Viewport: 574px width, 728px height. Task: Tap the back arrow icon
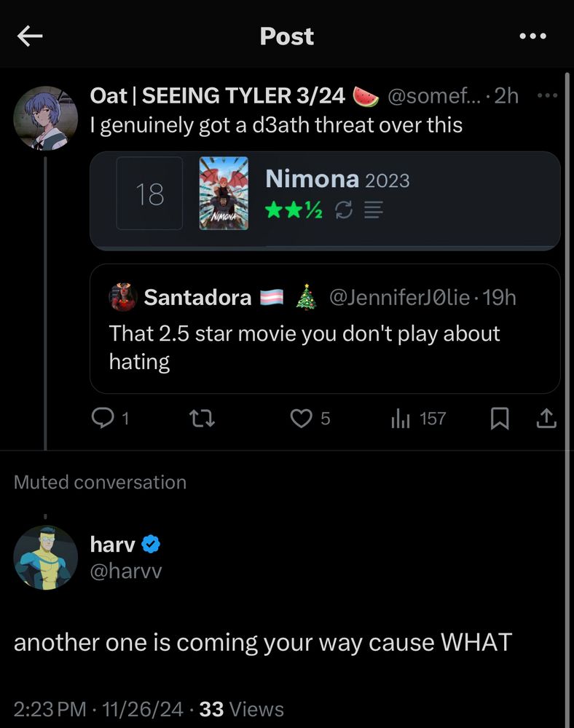coord(30,36)
